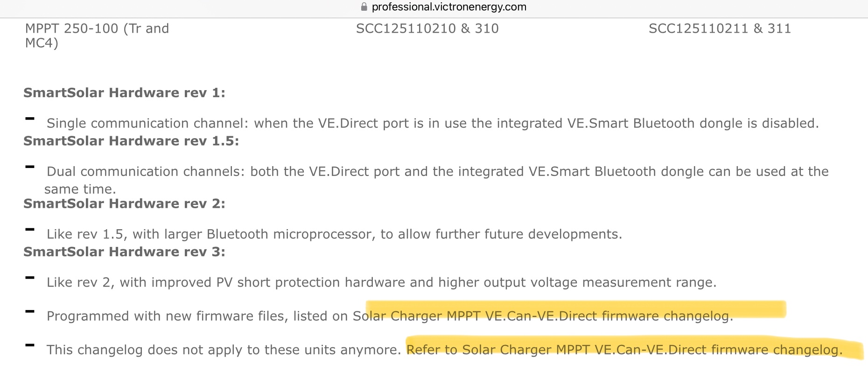868x387 pixels.
Task: Click the SmartSolar Hardware rev 1 heading
Action: pos(124,93)
